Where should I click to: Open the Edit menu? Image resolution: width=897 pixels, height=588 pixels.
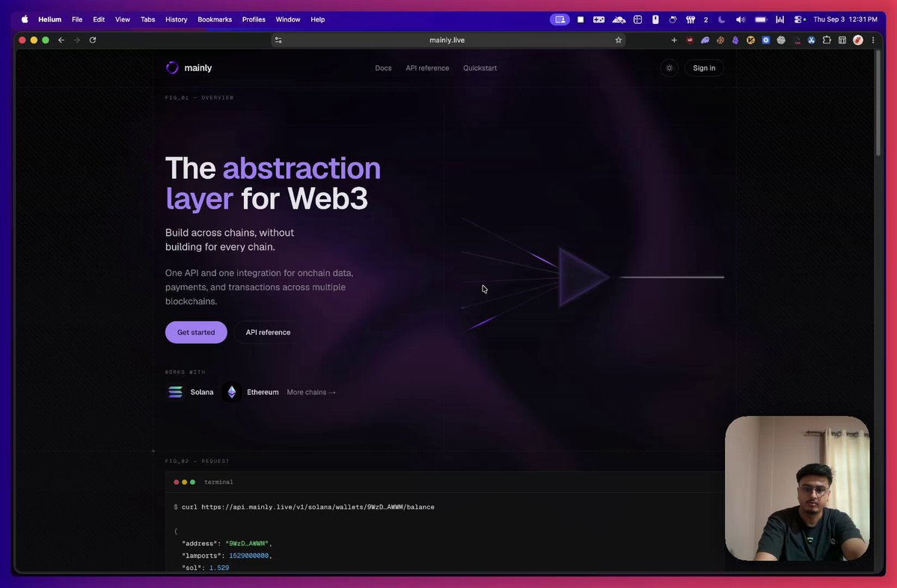point(99,19)
